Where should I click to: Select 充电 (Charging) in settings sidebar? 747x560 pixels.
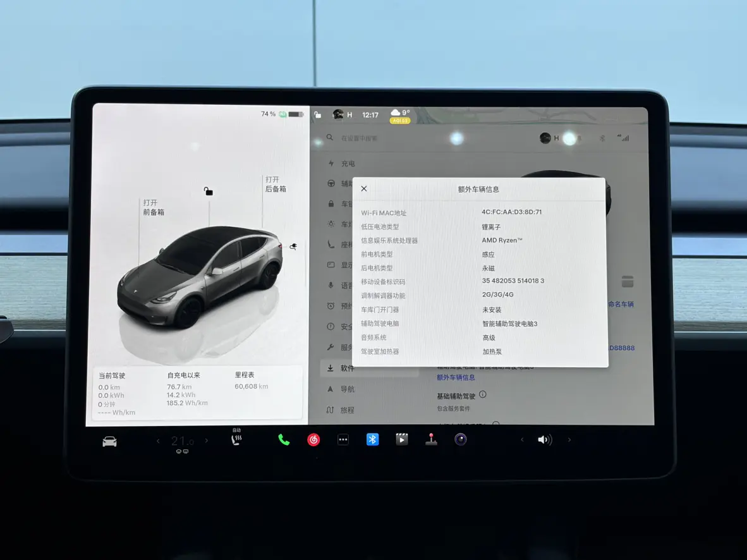click(348, 164)
